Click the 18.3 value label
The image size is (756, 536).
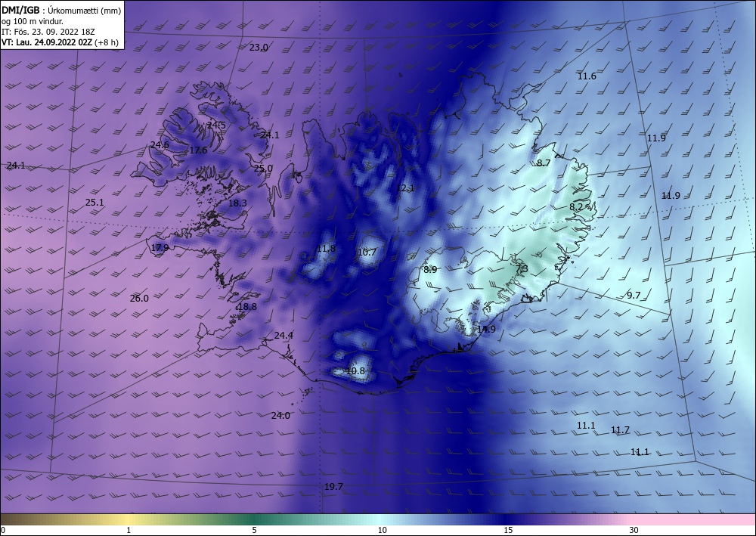[237, 203]
